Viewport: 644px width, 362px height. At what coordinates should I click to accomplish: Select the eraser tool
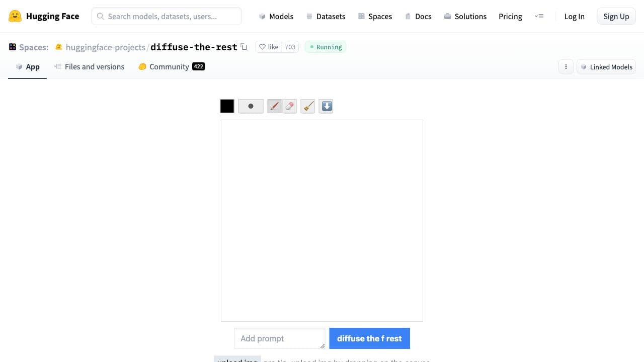click(290, 106)
